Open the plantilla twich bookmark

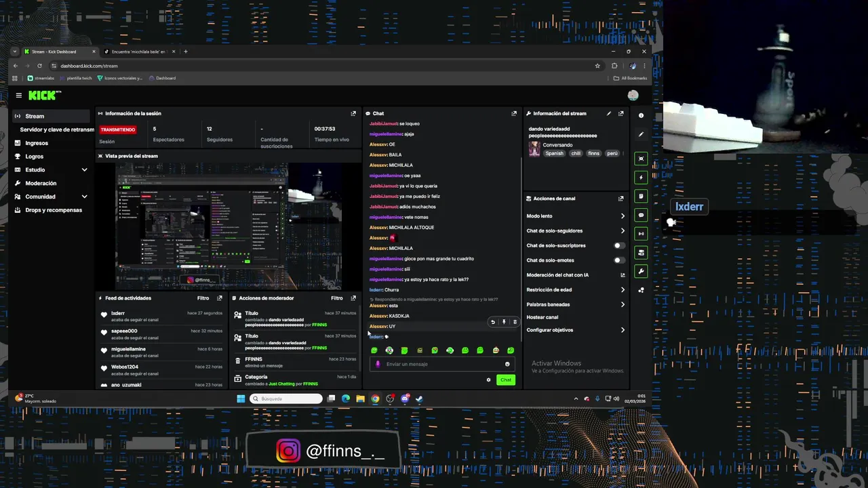tap(75, 78)
